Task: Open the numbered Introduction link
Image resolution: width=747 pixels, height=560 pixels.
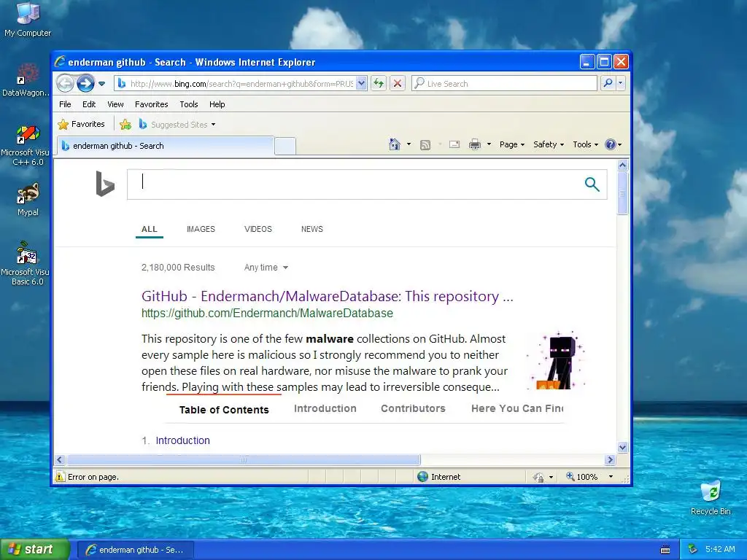Action: pyautogui.click(x=182, y=440)
